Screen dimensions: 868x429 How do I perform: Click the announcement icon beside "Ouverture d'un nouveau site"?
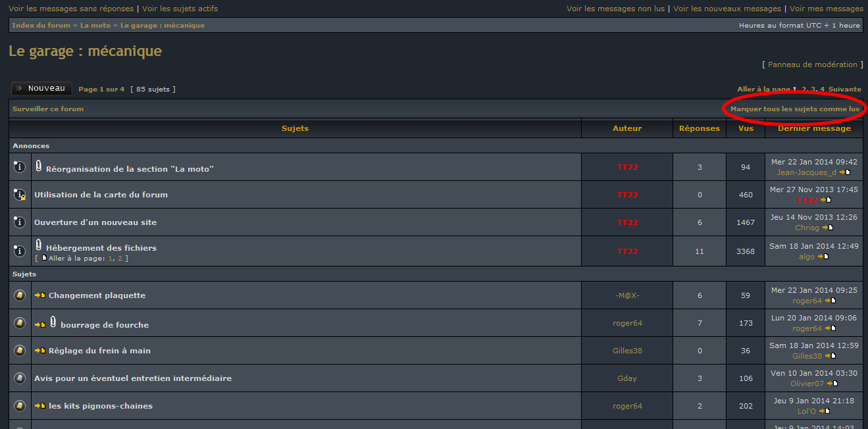coord(20,222)
